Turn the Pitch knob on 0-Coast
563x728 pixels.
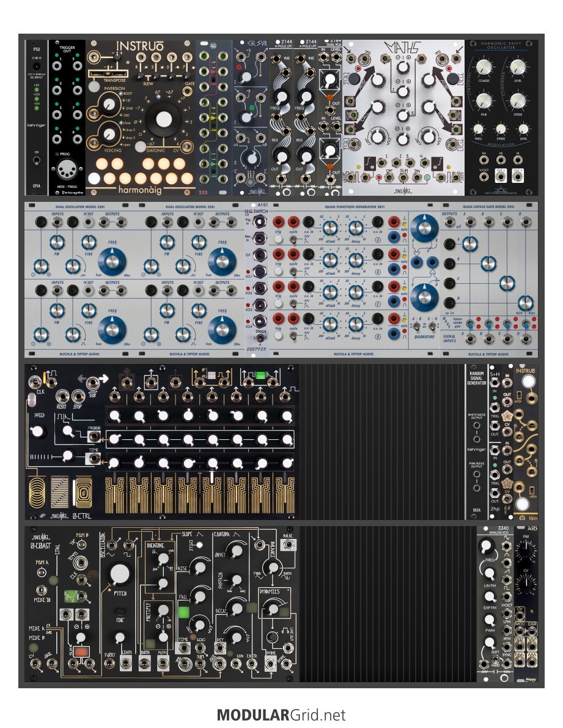tap(120, 574)
